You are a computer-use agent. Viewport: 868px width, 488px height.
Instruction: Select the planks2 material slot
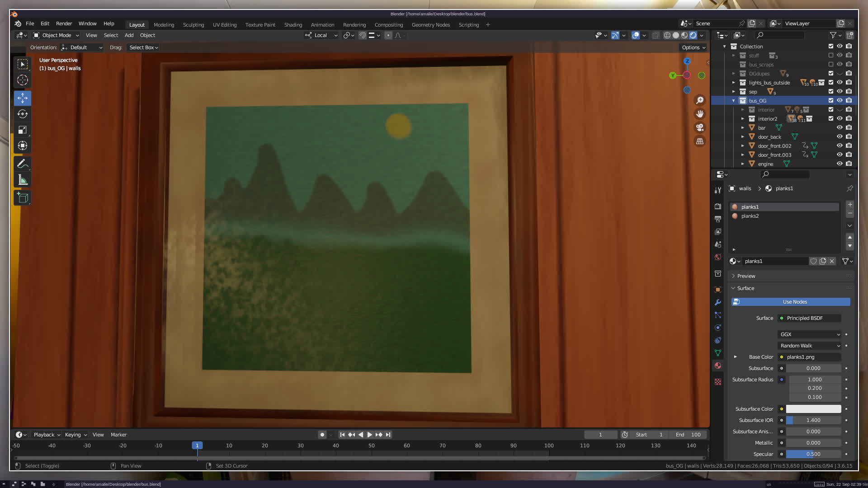(750, 216)
